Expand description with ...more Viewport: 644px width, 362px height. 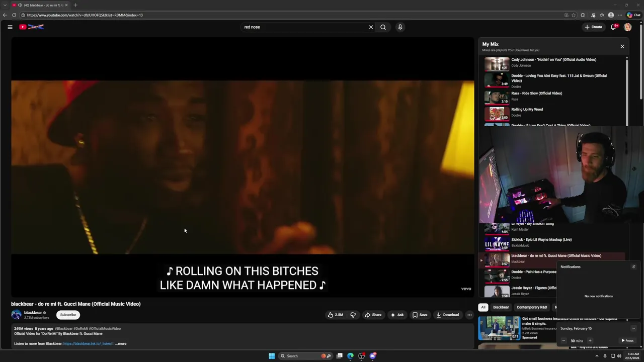pos(121,344)
